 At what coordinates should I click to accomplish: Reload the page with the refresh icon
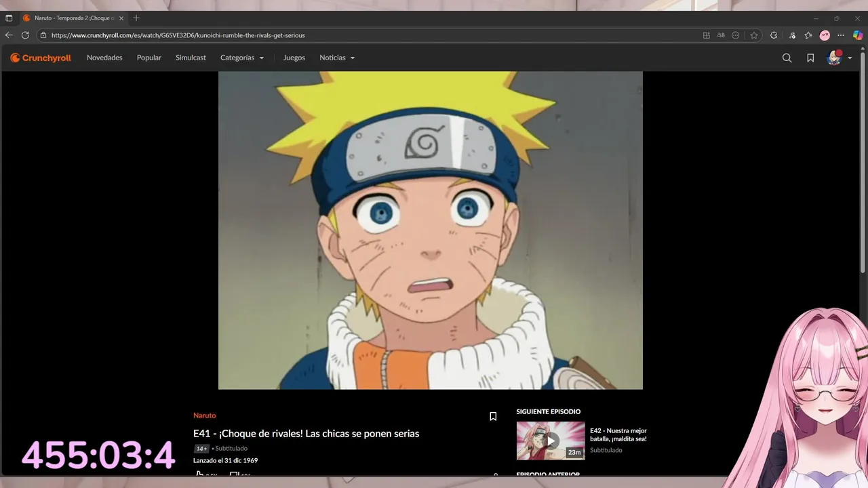coord(25,35)
